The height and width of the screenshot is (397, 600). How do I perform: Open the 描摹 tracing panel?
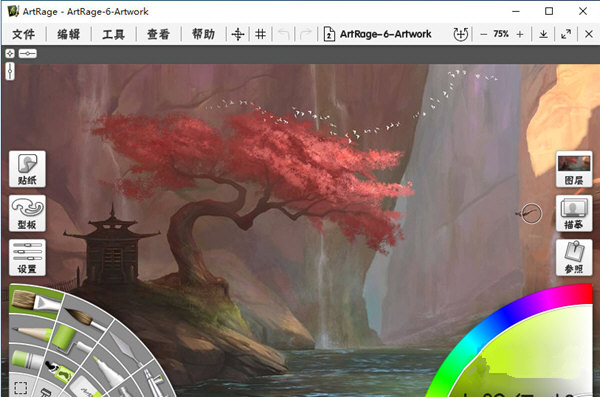(574, 213)
